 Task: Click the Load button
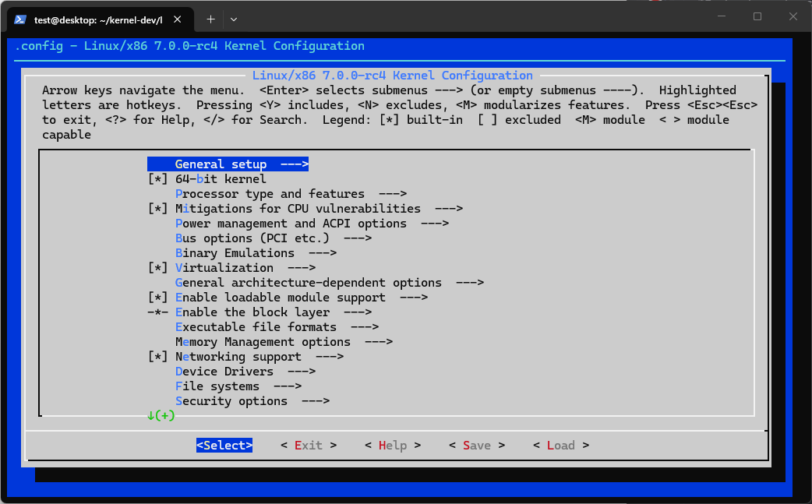tap(561, 446)
